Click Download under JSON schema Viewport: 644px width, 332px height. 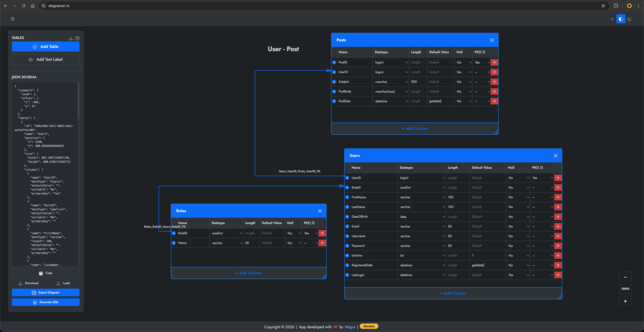pos(29,283)
